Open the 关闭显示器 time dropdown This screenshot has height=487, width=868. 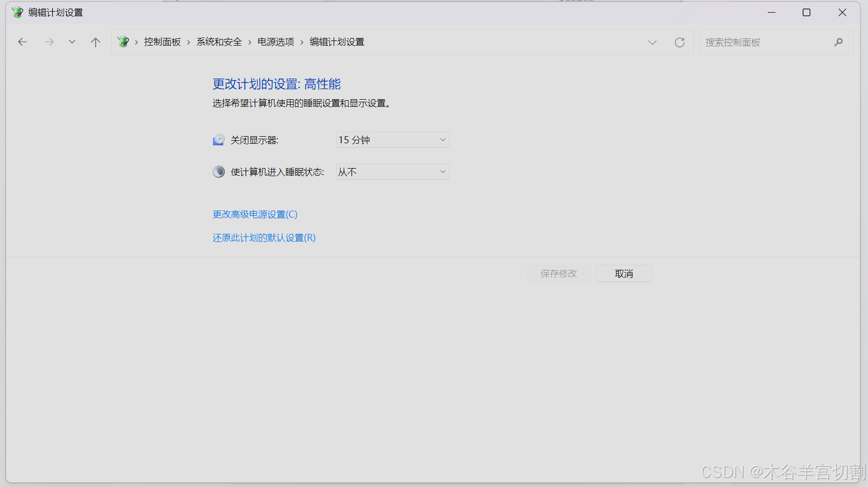pos(393,140)
